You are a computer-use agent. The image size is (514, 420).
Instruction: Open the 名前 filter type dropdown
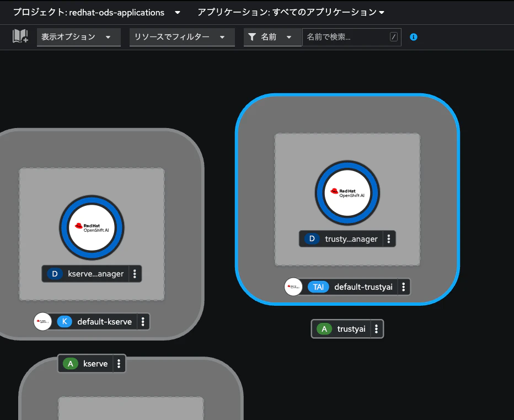point(272,37)
